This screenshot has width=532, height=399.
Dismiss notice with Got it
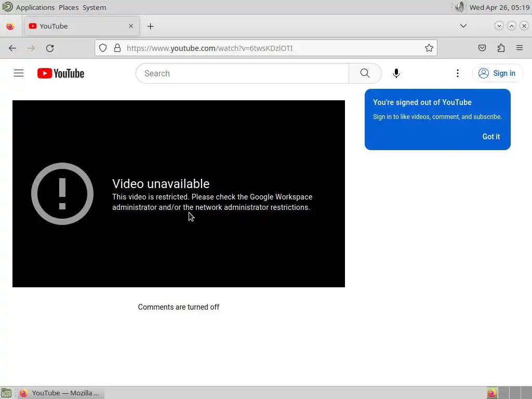(491, 137)
